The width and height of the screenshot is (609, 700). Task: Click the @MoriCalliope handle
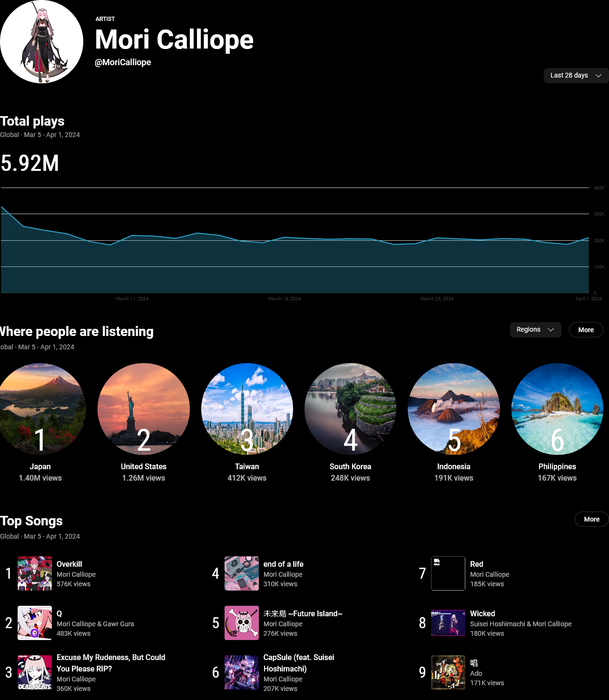(123, 62)
